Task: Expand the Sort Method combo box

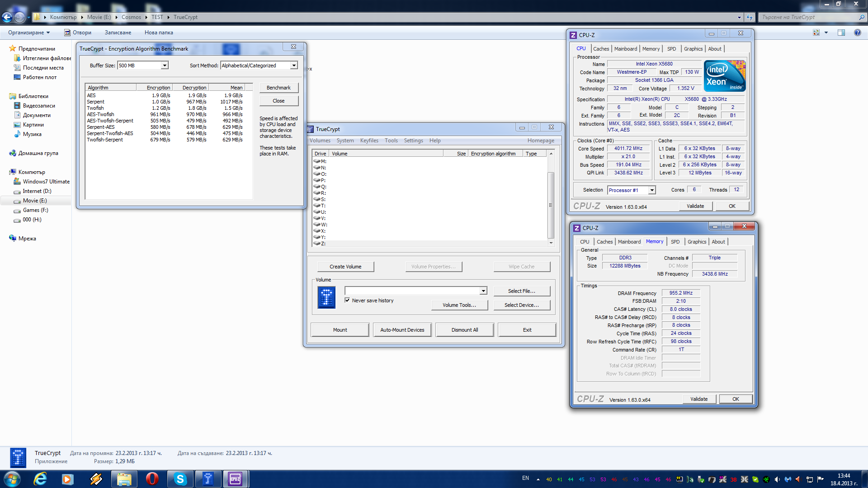Action: [x=294, y=66]
